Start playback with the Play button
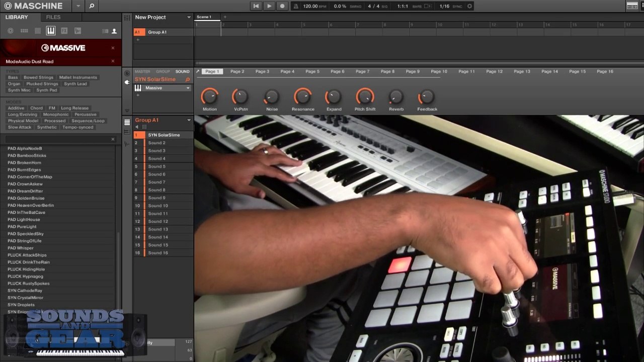Viewport: 644px width, 362px height. tap(269, 6)
